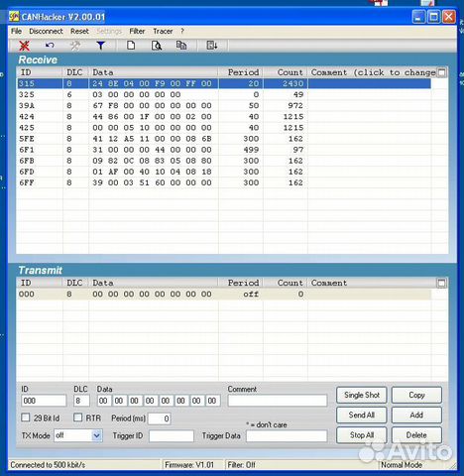Click the Receive Period column header
The width and height of the screenshot is (464, 476).
tap(241, 72)
